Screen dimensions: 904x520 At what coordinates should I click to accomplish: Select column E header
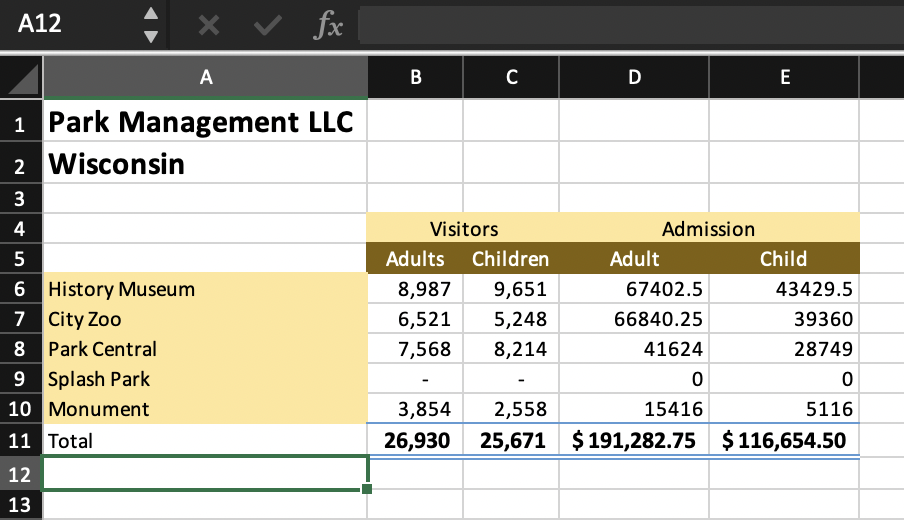point(785,77)
